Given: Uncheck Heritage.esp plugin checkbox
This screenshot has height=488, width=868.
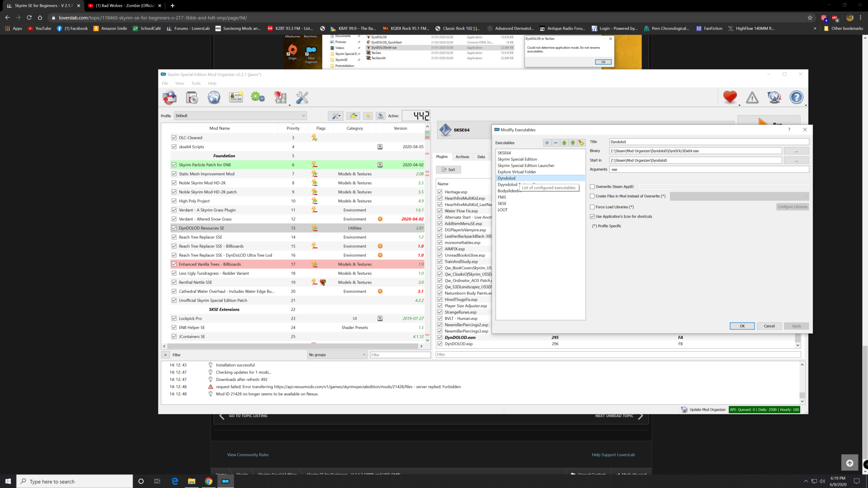Looking at the screenshot, I should point(440,192).
